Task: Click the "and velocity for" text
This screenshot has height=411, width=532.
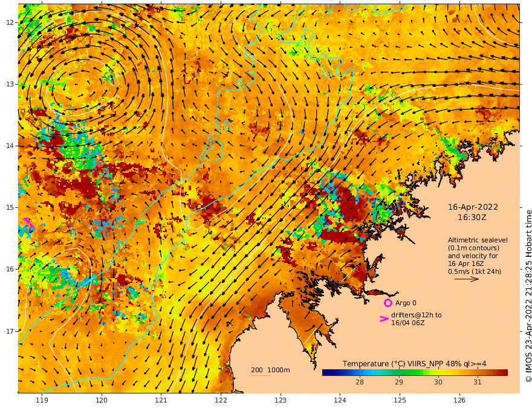Action: pos(473,256)
